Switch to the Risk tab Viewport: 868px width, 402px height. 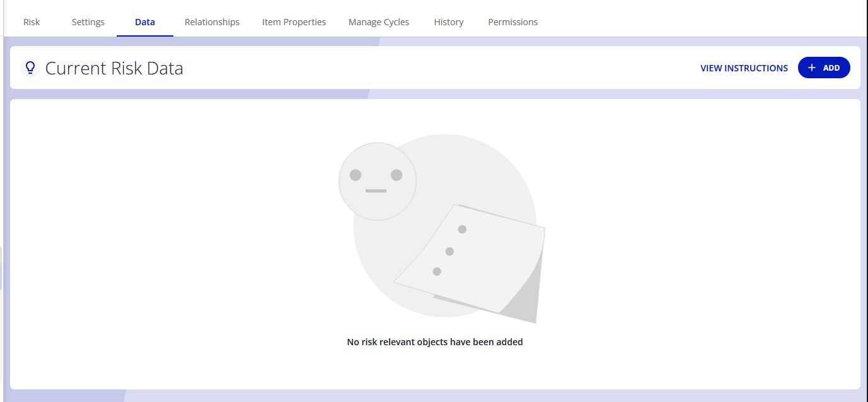(31, 21)
